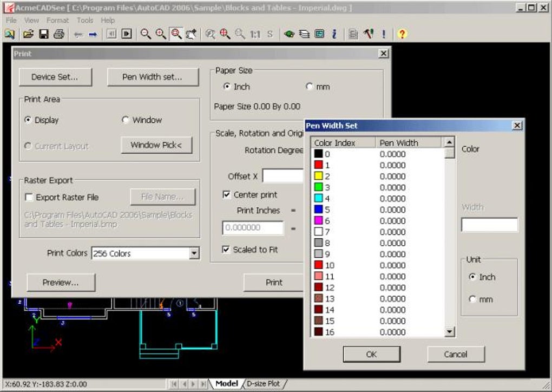552x392 pixels.
Task: Click the Device Set... button
Action: [x=55, y=77]
